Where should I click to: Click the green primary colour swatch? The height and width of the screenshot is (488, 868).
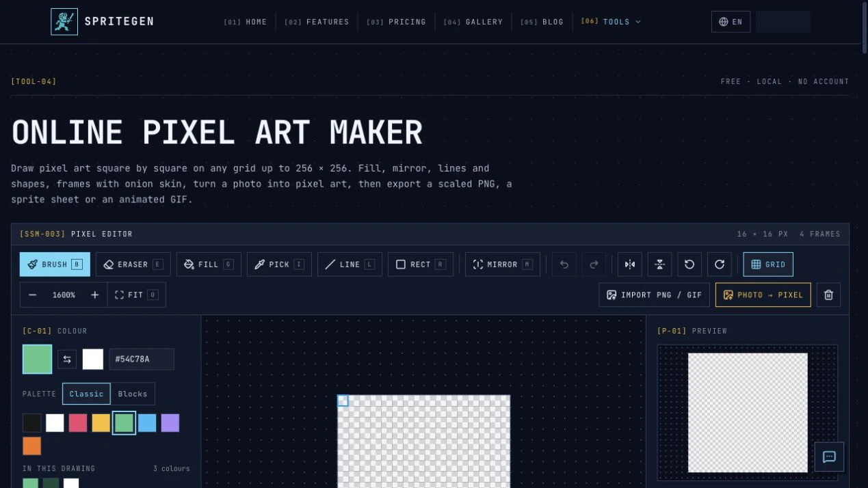tap(37, 360)
